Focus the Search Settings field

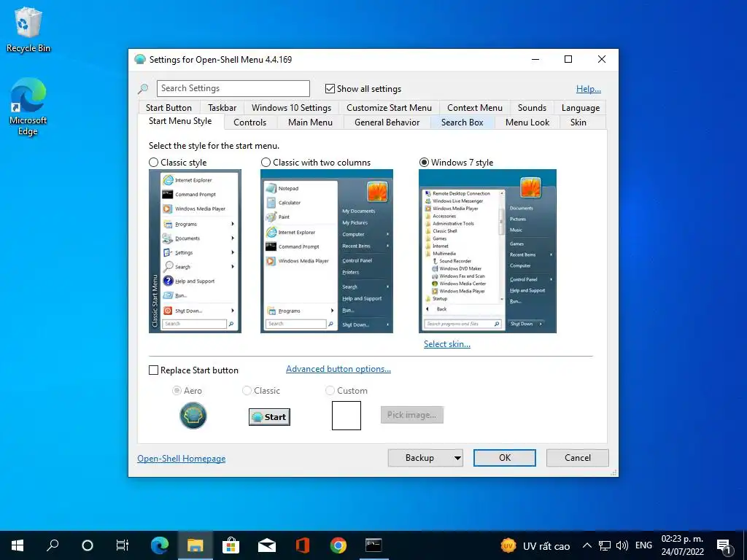233,88
